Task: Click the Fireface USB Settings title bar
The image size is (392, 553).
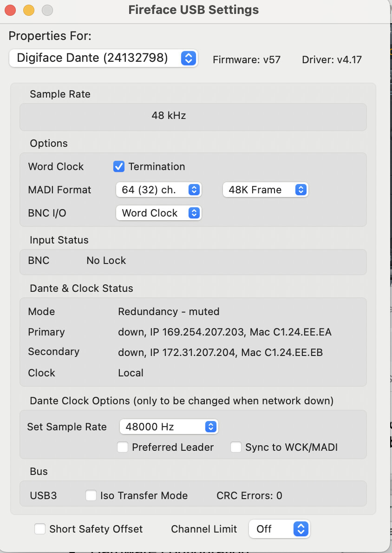Action: click(x=194, y=10)
